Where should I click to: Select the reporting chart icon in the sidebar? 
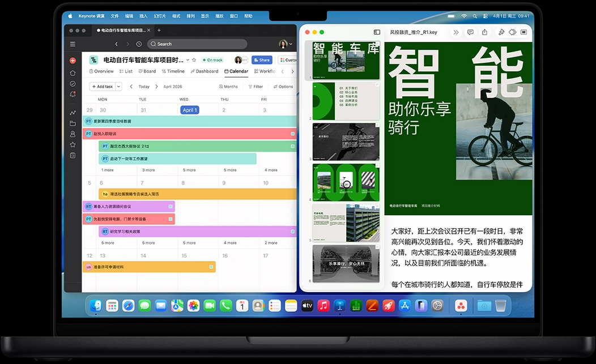pyautogui.click(x=73, y=113)
